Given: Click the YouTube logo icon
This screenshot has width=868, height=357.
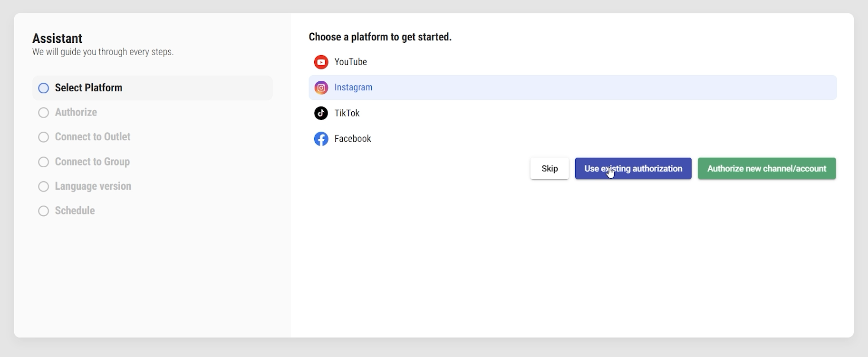Looking at the screenshot, I should (321, 62).
